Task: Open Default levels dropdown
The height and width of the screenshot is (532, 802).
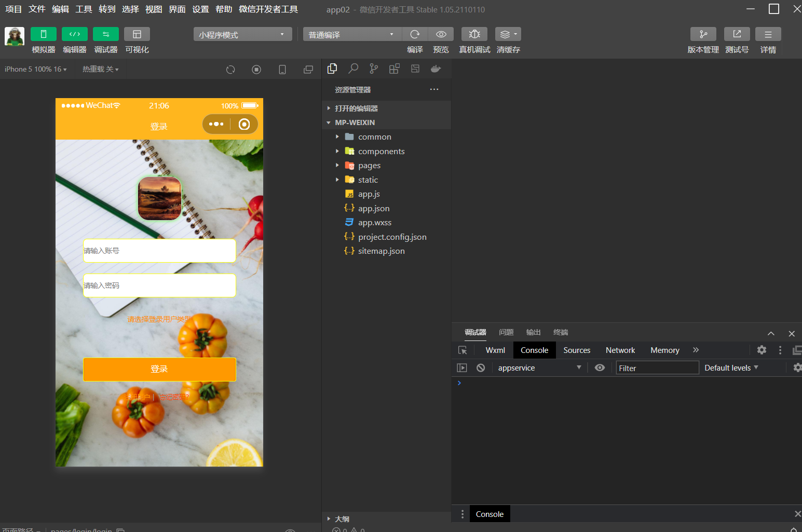Action: coord(731,368)
